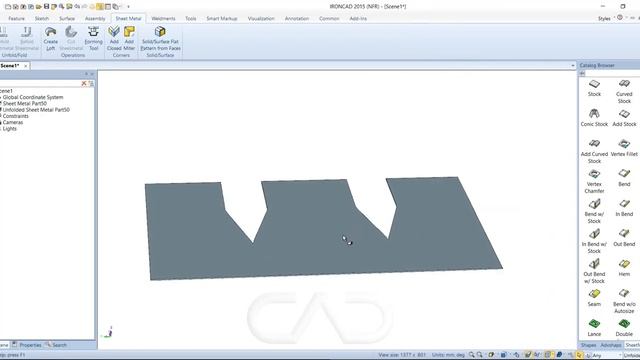Click the Save icon in quick access toolbar
This screenshot has width=640, height=360.
point(46,7)
